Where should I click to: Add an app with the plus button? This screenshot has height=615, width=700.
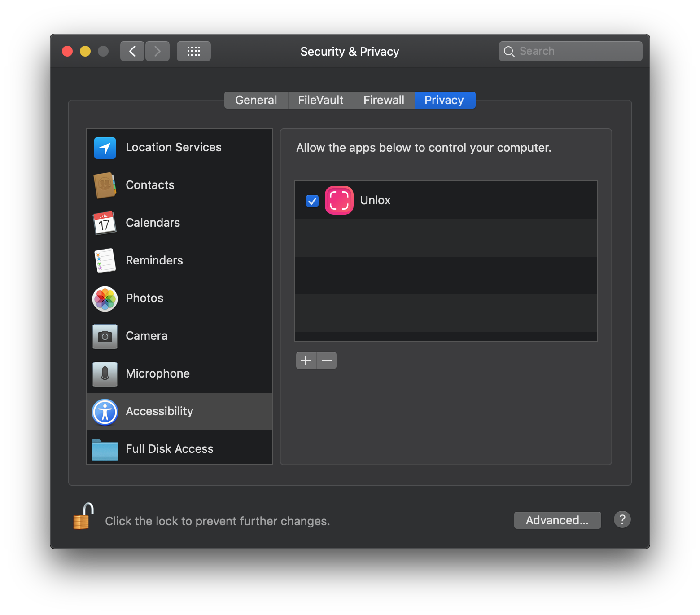click(306, 360)
